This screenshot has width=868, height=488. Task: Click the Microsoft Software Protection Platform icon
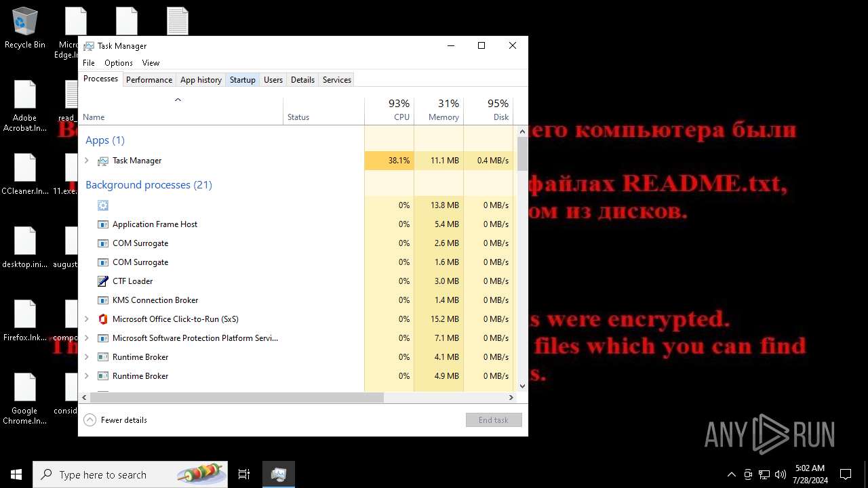click(103, 338)
